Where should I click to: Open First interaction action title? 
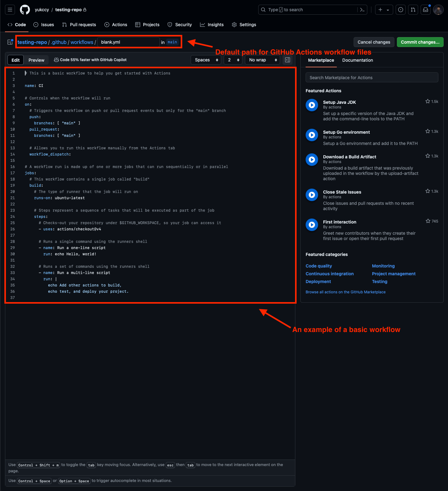pos(340,222)
